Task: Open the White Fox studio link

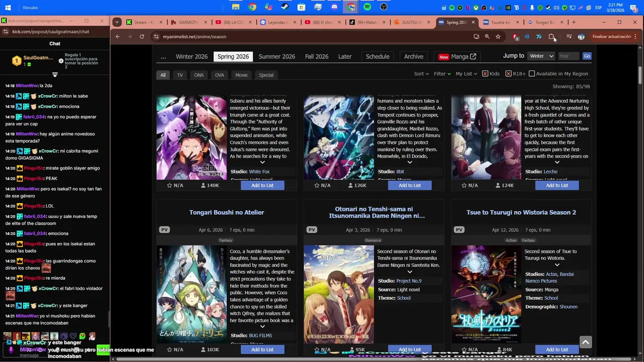Action: click(259, 172)
